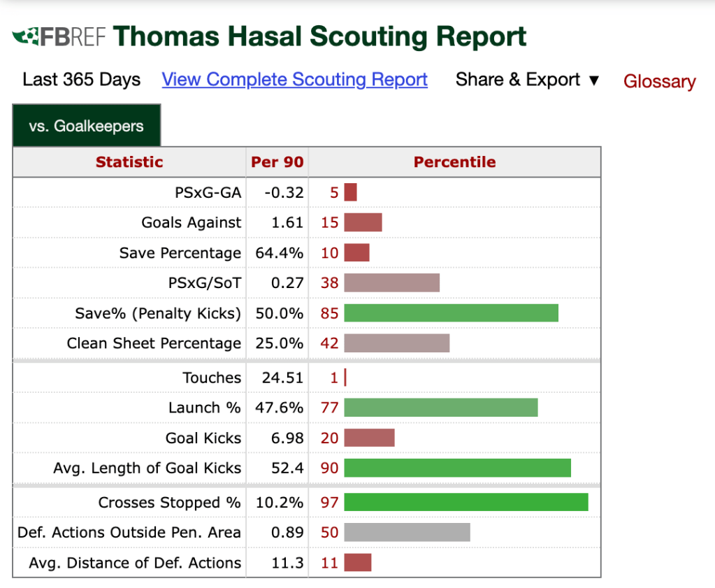
Task: Click the Percentile column header
Action: tap(454, 162)
